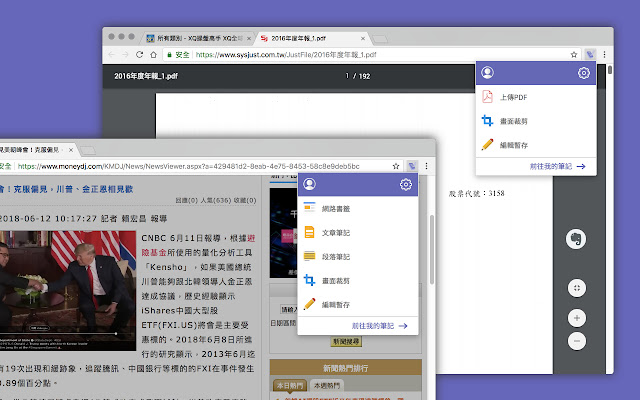Image resolution: width=640 pixels, height=400 pixels.
Task: Click the 新聞搜尋 button
Action: point(346,342)
